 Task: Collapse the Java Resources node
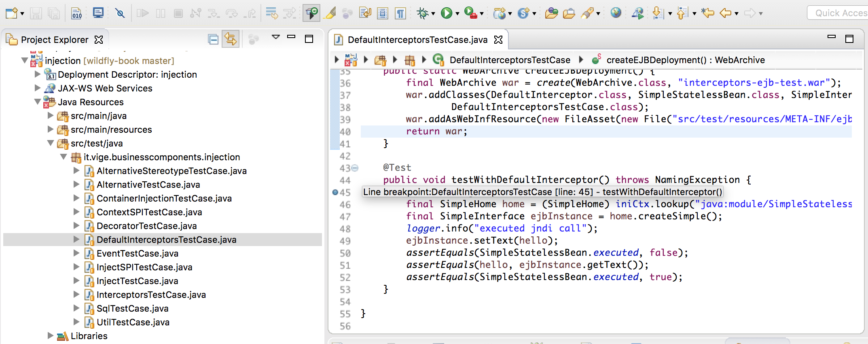click(x=38, y=102)
